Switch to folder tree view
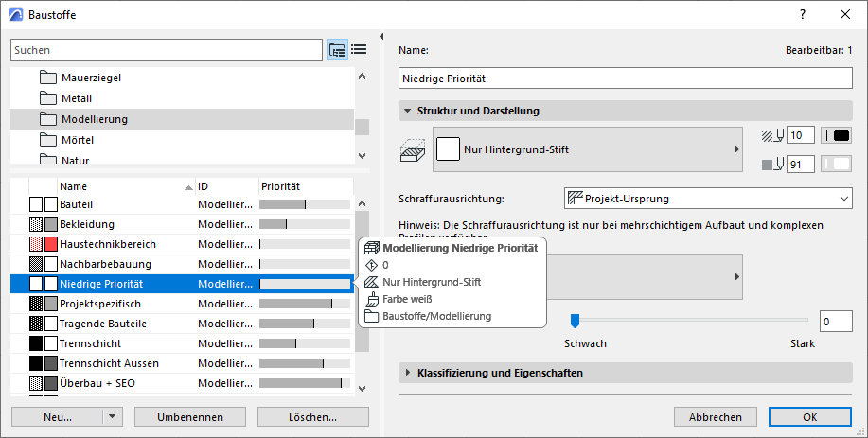 coord(337,50)
